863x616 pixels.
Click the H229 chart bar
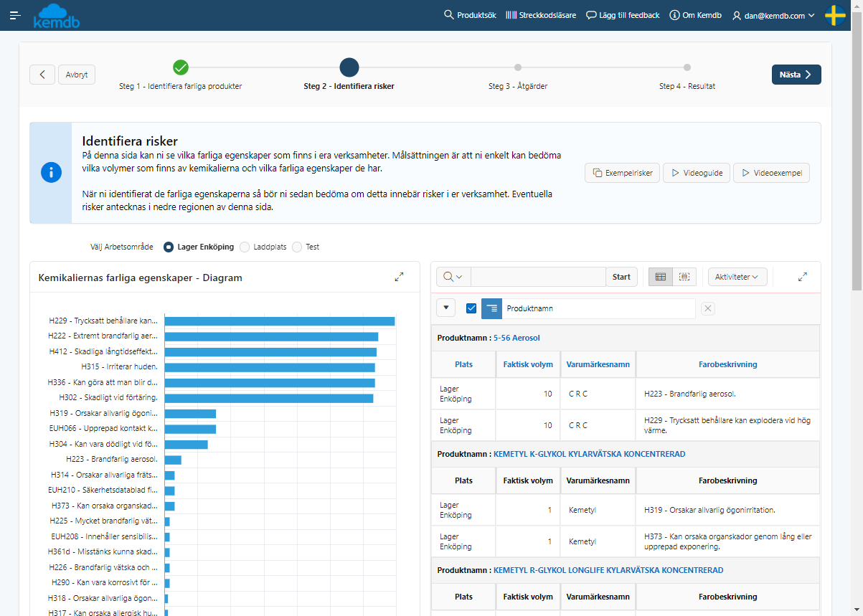(x=280, y=321)
